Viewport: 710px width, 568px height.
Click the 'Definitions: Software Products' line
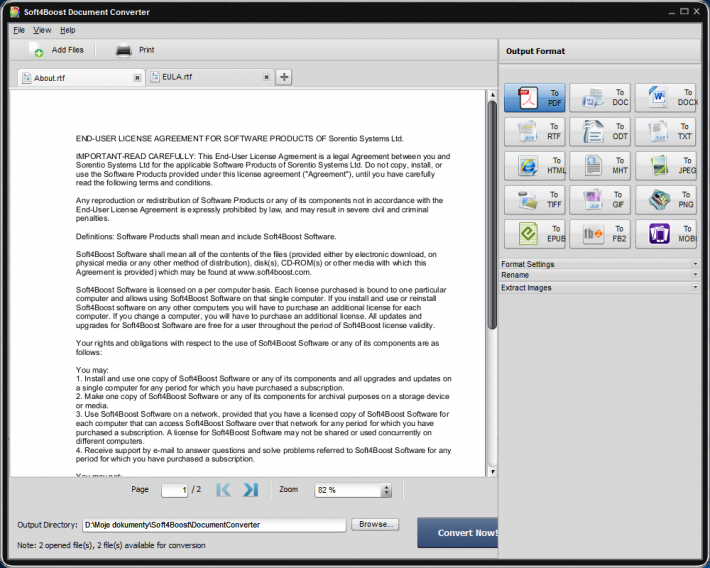206,236
